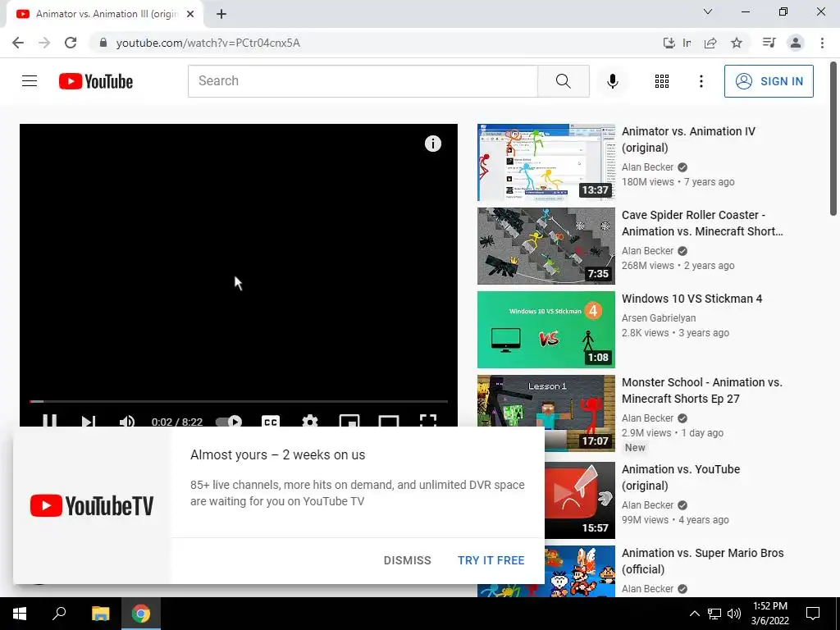Go back in browser

pos(18,43)
